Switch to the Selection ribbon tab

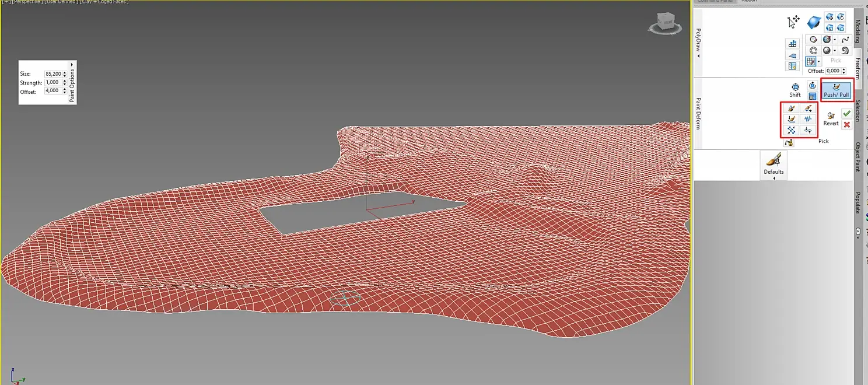click(x=857, y=110)
